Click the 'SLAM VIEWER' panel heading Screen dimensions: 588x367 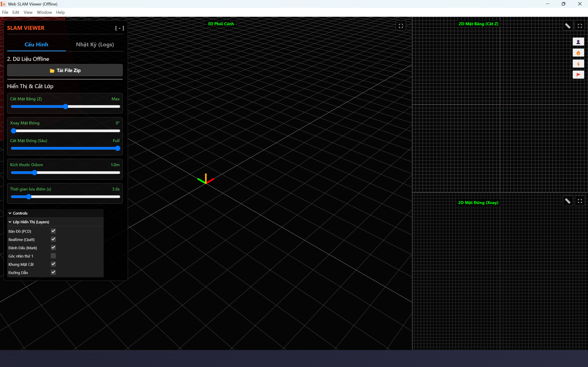click(26, 28)
